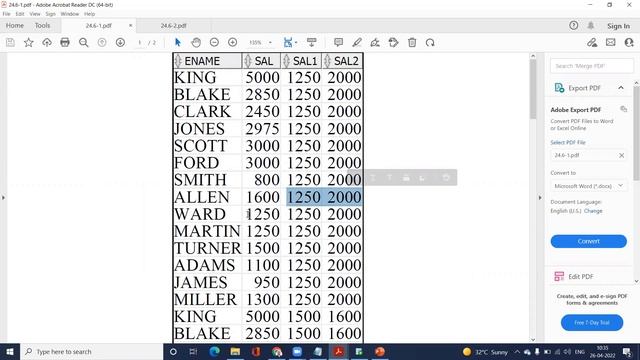Switch to the Tools tab
The width and height of the screenshot is (640, 360).
tap(42, 25)
